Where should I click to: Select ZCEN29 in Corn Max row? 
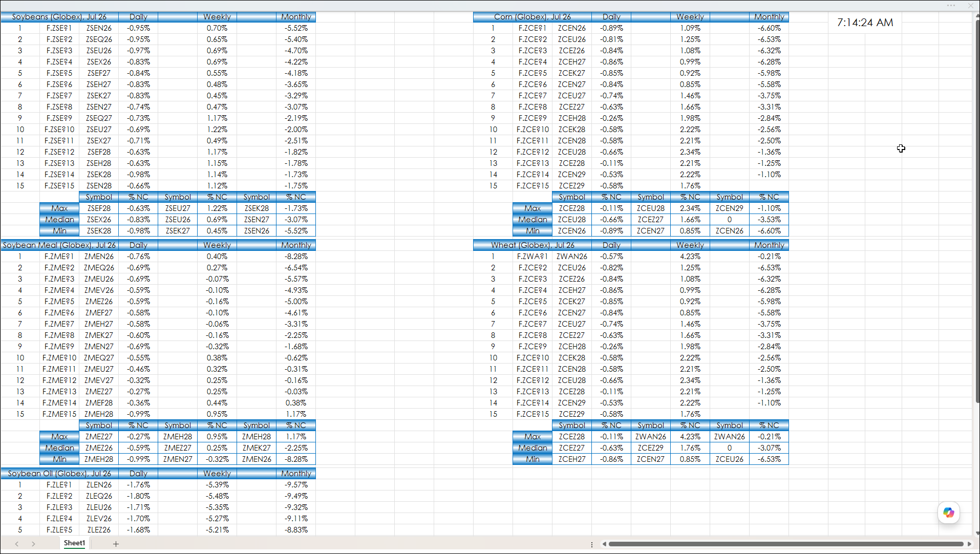click(x=730, y=208)
